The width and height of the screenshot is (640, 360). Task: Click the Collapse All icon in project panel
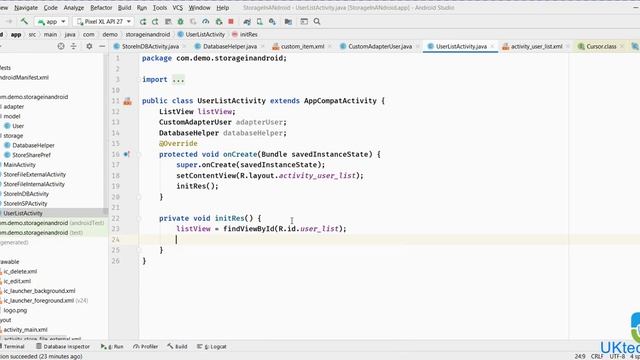tap(73, 47)
